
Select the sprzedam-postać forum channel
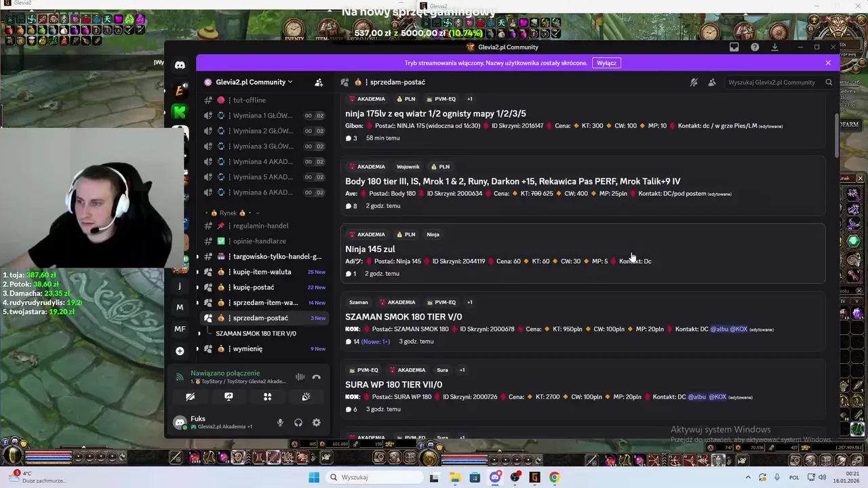(x=264, y=318)
